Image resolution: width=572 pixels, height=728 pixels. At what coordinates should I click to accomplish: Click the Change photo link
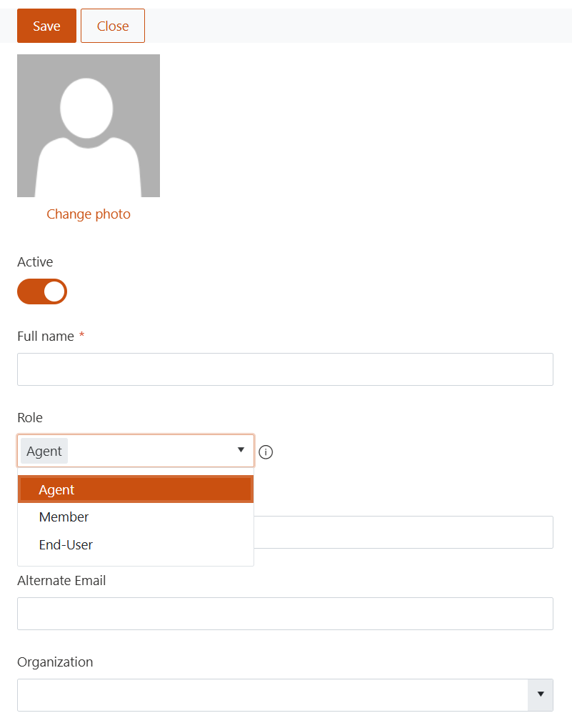click(x=88, y=214)
